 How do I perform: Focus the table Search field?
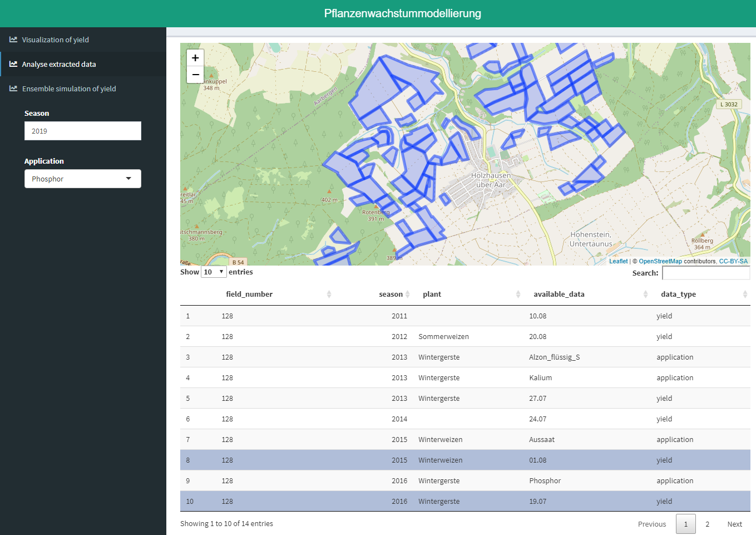click(x=706, y=273)
